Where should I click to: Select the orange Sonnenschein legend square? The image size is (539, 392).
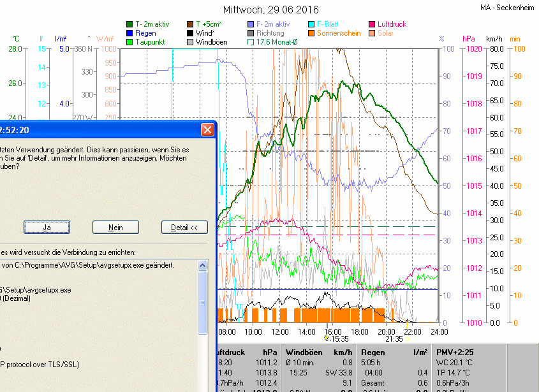pos(311,33)
